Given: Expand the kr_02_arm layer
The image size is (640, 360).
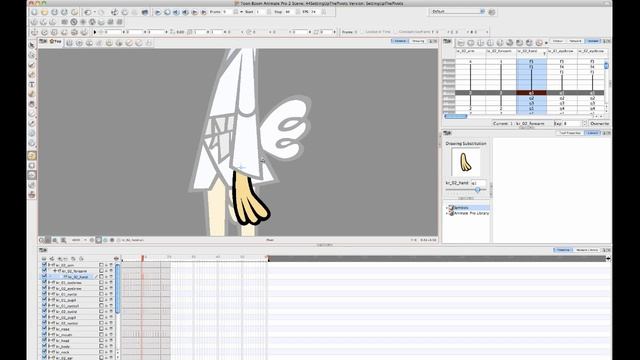Looking at the screenshot, I should click(49, 265).
